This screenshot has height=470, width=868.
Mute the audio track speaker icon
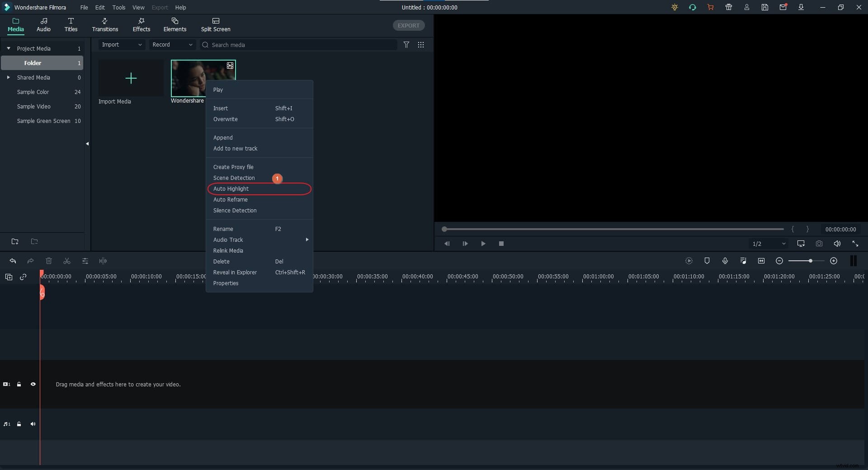coord(33,424)
